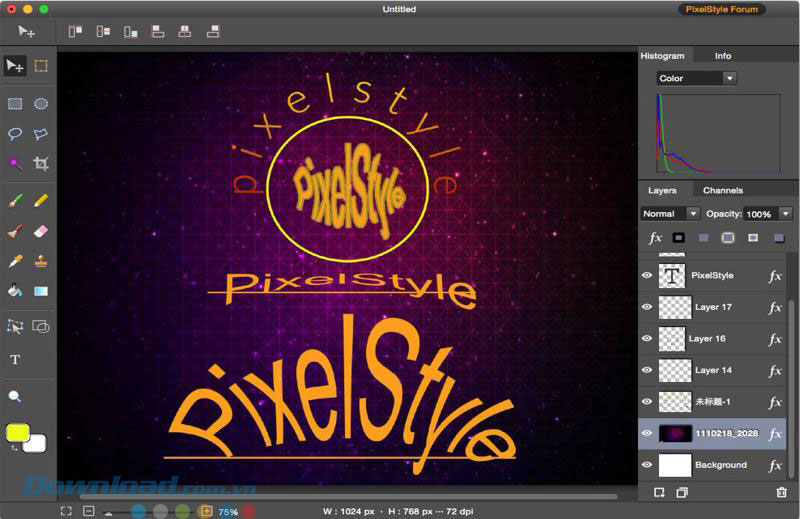This screenshot has height=519, width=800.
Task: Click the yellow foreground color swatch
Action: (17, 433)
